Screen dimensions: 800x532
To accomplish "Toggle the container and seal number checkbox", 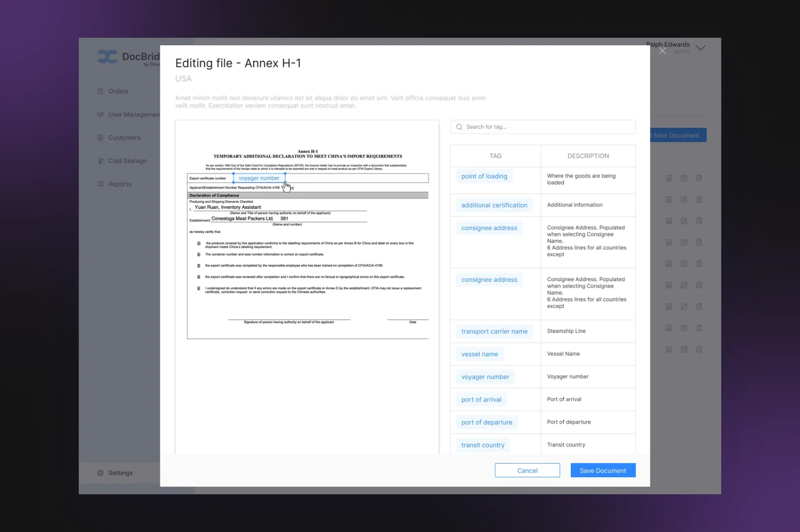I will [199, 255].
